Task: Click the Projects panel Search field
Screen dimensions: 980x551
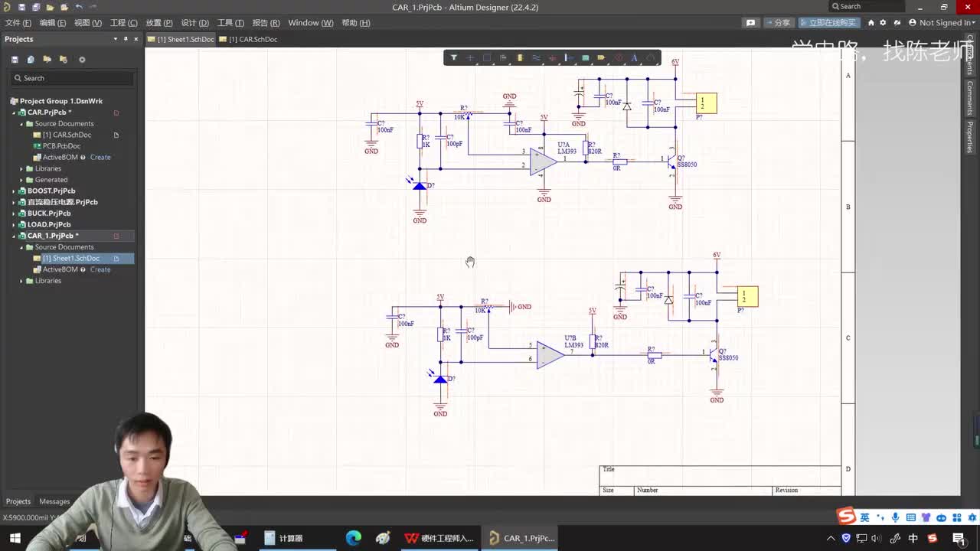Action: tap(73, 78)
